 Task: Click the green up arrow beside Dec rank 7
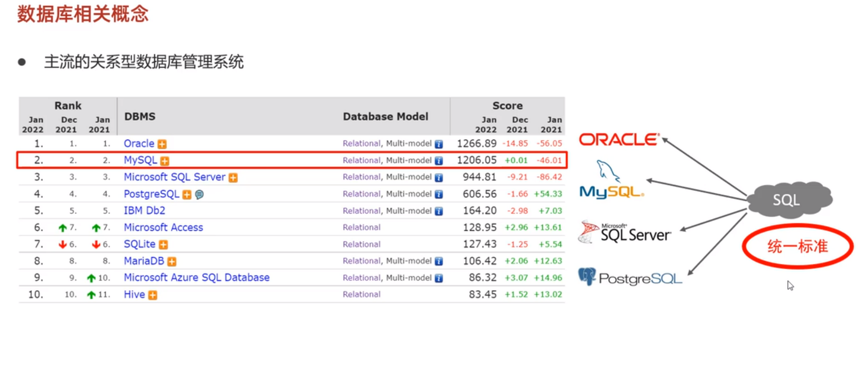(63, 228)
